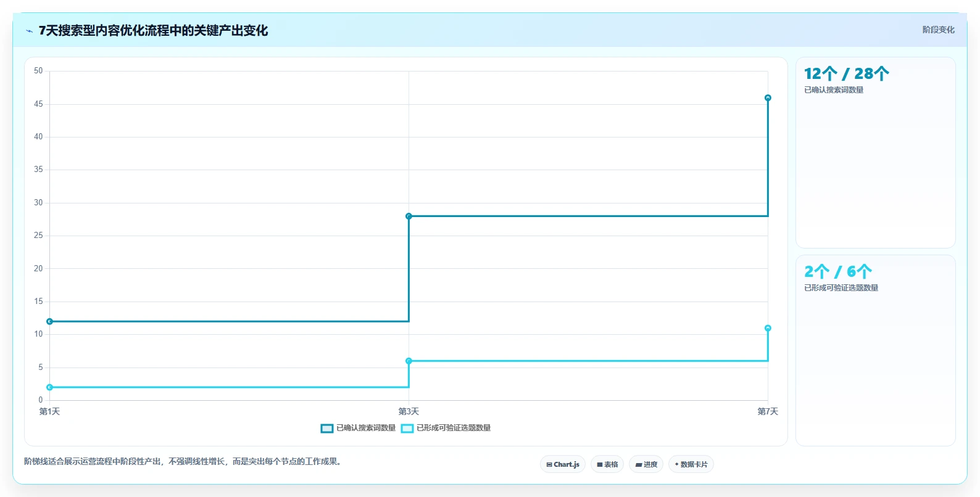Click the lightning icon beside the title
This screenshot has height=497, width=980.
(29, 31)
